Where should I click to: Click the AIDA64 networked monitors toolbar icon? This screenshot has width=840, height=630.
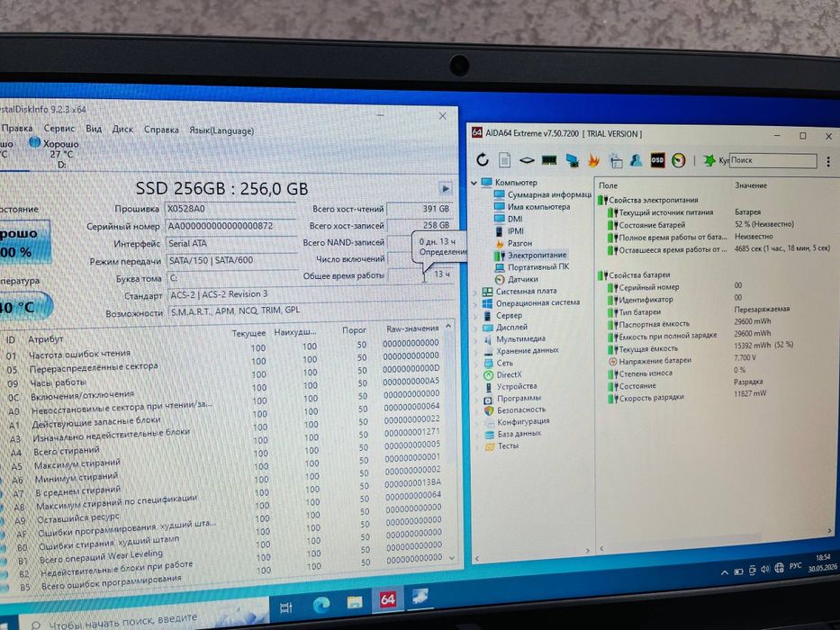coord(572,159)
